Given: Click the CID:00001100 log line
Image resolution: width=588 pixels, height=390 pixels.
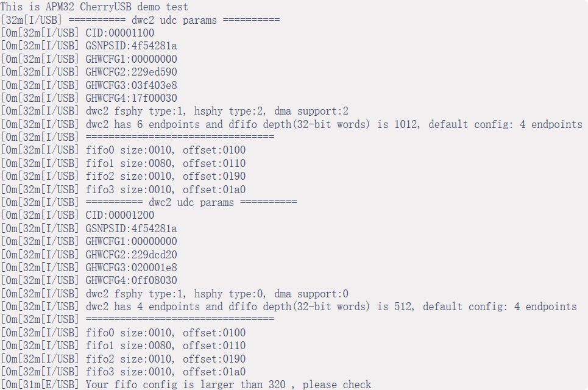Looking at the screenshot, I should pyautogui.click(x=119, y=33).
